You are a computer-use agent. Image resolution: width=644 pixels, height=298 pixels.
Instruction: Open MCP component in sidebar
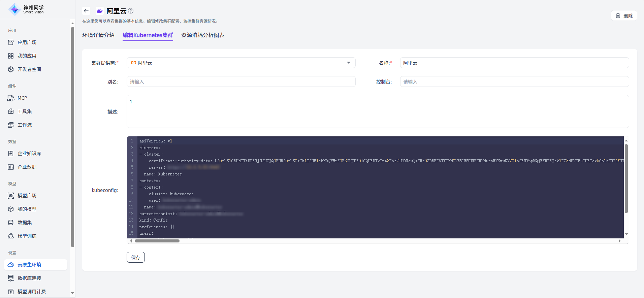pos(22,98)
